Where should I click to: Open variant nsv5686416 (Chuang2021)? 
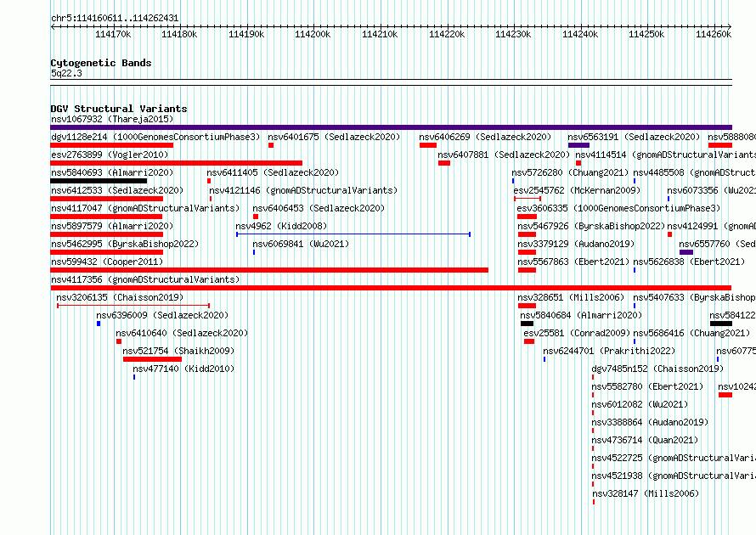pyautogui.click(x=692, y=333)
